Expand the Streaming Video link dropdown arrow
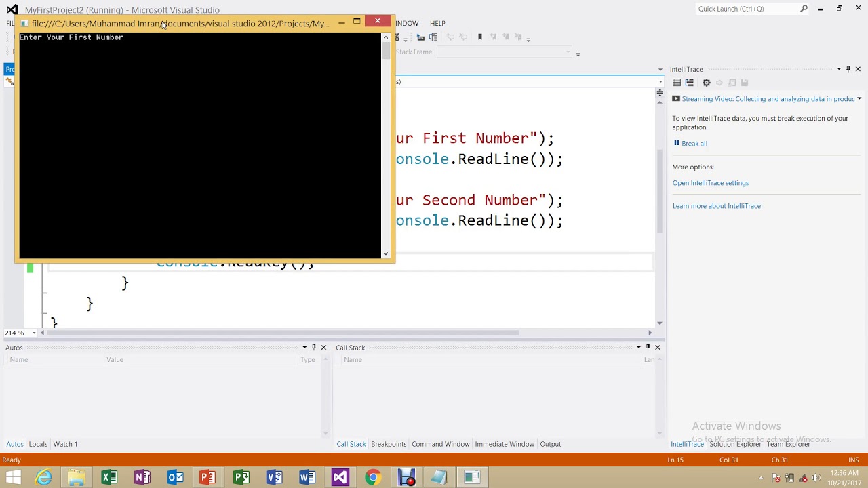 (x=859, y=99)
